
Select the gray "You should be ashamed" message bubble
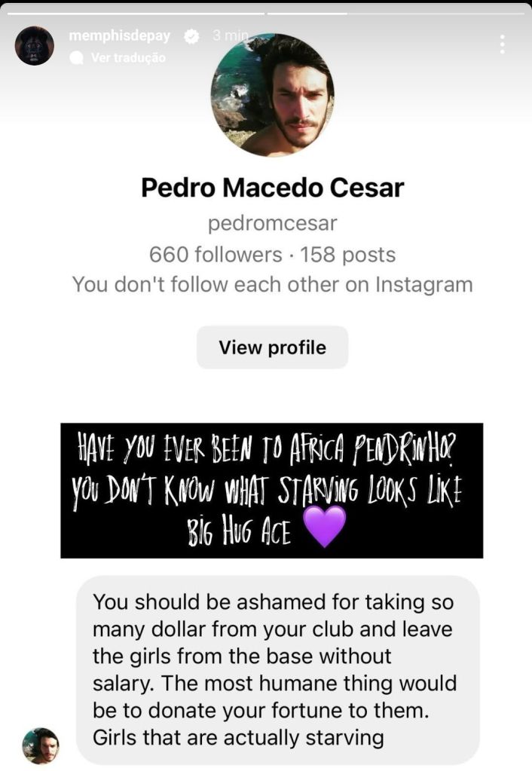click(x=277, y=669)
